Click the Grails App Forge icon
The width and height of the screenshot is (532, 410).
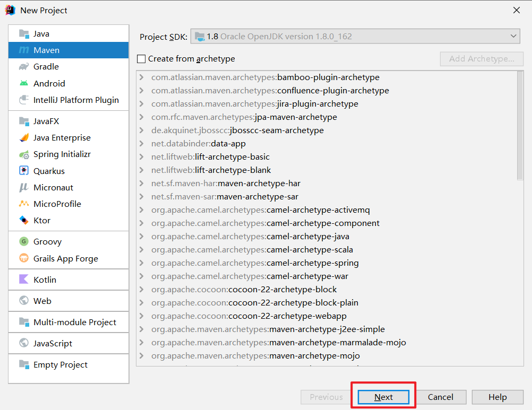(x=24, y=258)
